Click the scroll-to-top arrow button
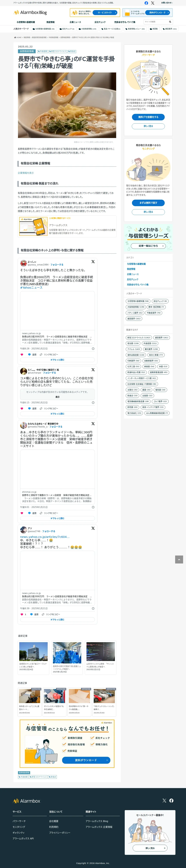Screen dimensions: 186x868 click(x=179, y=559)
